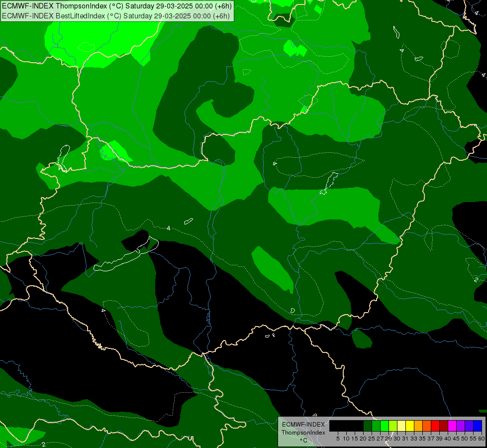Select the dark green 20-25 legend swatch
This screenshot has width=487, height=448.
pos(368,426)
